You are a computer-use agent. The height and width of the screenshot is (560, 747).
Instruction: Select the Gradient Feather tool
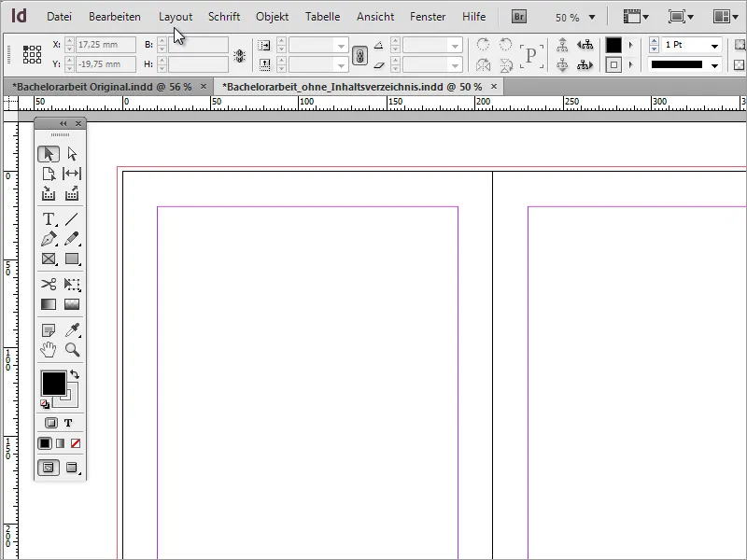[x=72, y=304]
